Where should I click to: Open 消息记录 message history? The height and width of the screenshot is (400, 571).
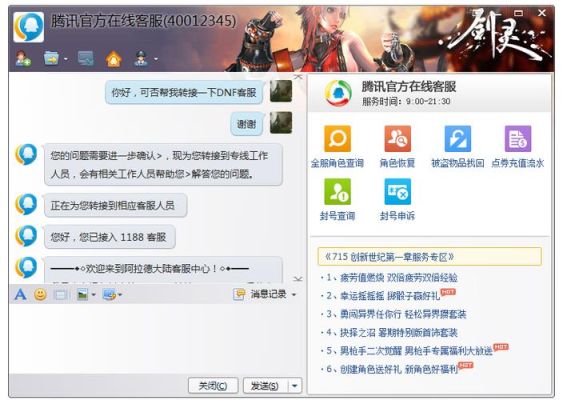260,294
